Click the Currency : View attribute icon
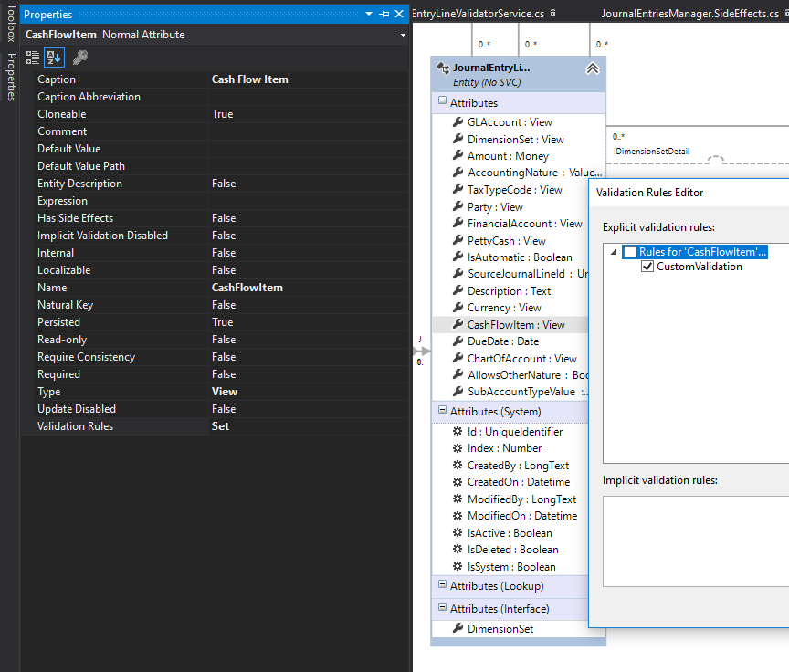This screenshot has width=789, height=672. tap(458, 307)
